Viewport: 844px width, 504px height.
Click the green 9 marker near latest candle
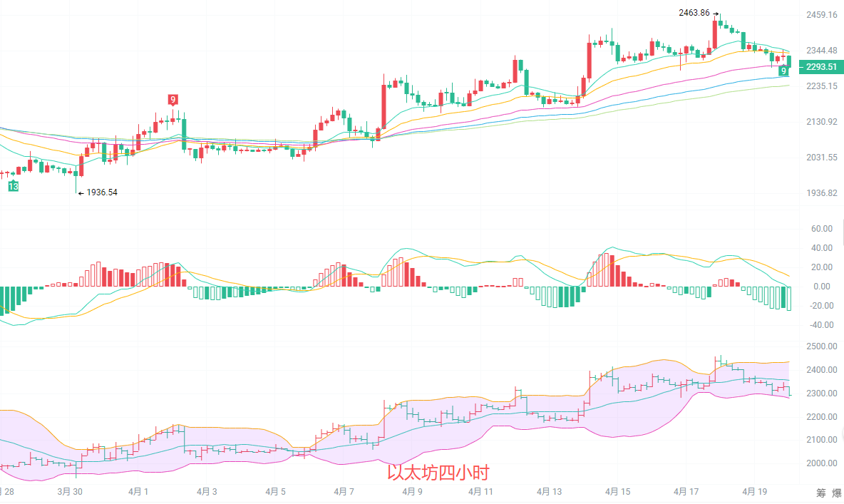783,71
